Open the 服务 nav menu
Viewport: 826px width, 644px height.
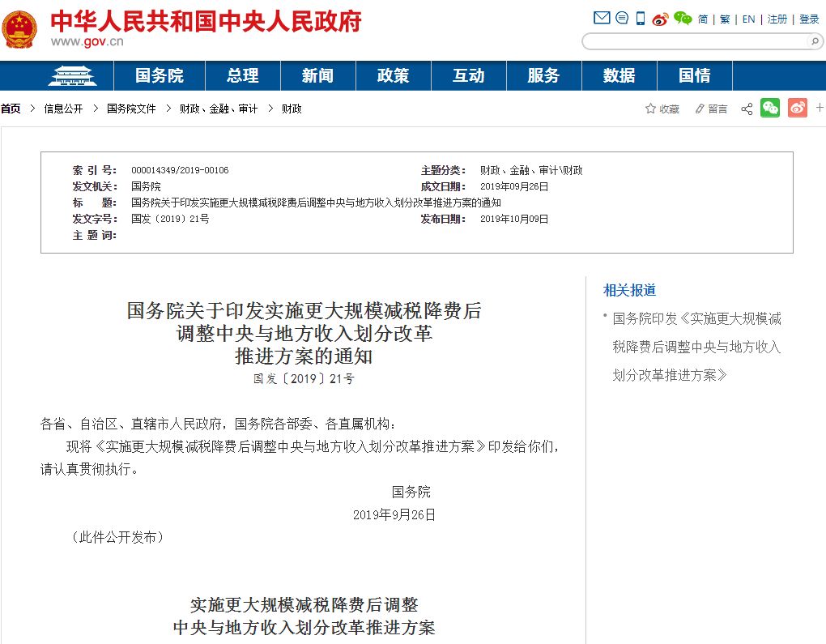point(543,75)
